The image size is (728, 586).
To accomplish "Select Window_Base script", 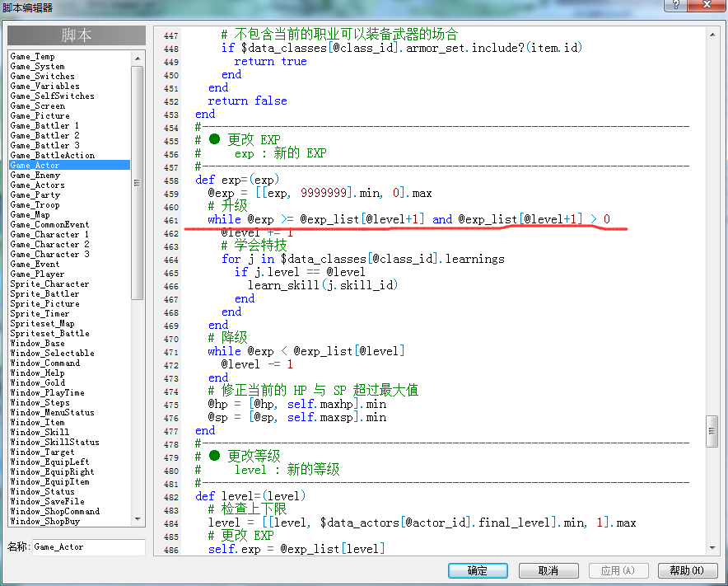I will coord(38,344).
